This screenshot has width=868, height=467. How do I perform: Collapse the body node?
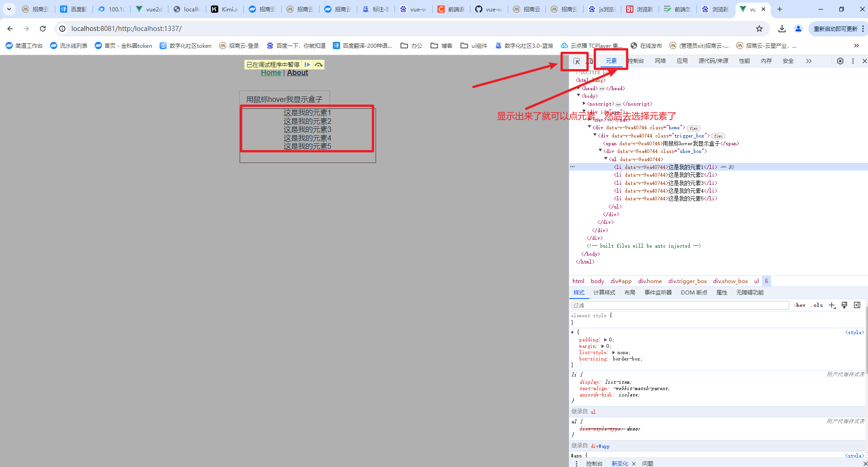579,96
